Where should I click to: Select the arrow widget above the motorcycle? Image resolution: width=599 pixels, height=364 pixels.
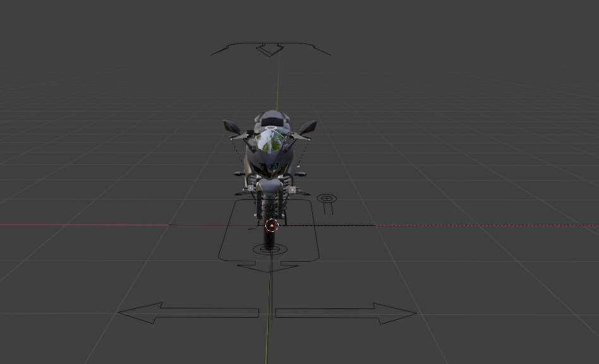[x=270, y=49]
